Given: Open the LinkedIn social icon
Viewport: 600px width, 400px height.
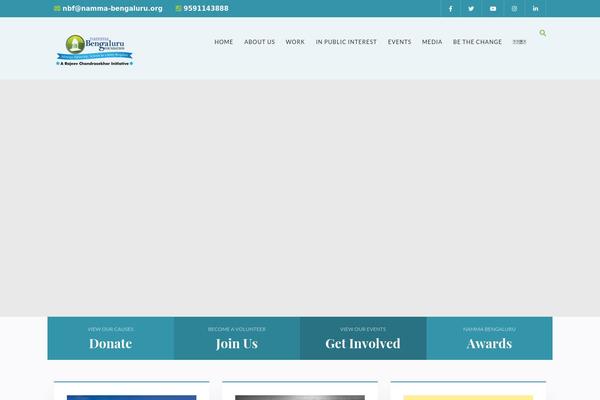Looking at the screenshot, I should pyautogui.click(x=535, y=8).
